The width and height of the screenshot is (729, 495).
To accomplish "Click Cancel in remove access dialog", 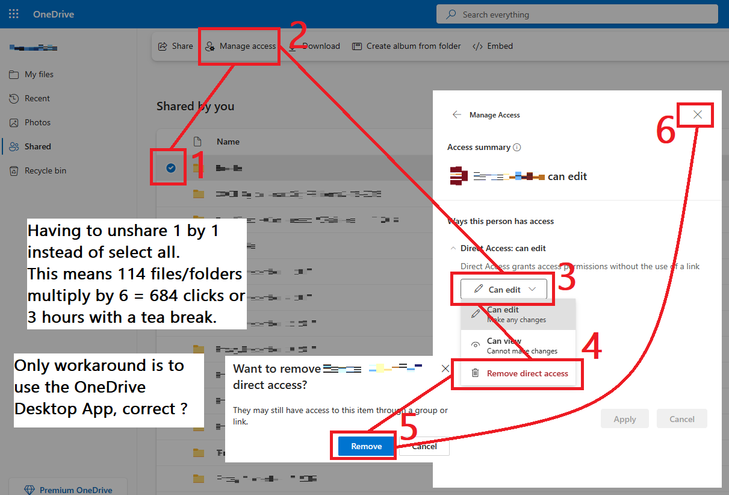I will (x=424, y=446).
